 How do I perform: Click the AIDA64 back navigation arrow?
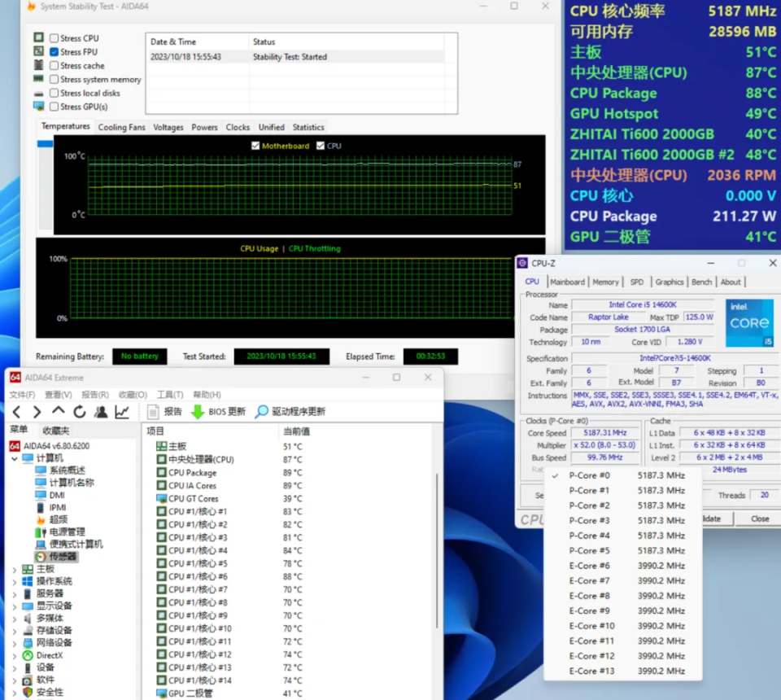pyautogui.click(x=16, y=412)
